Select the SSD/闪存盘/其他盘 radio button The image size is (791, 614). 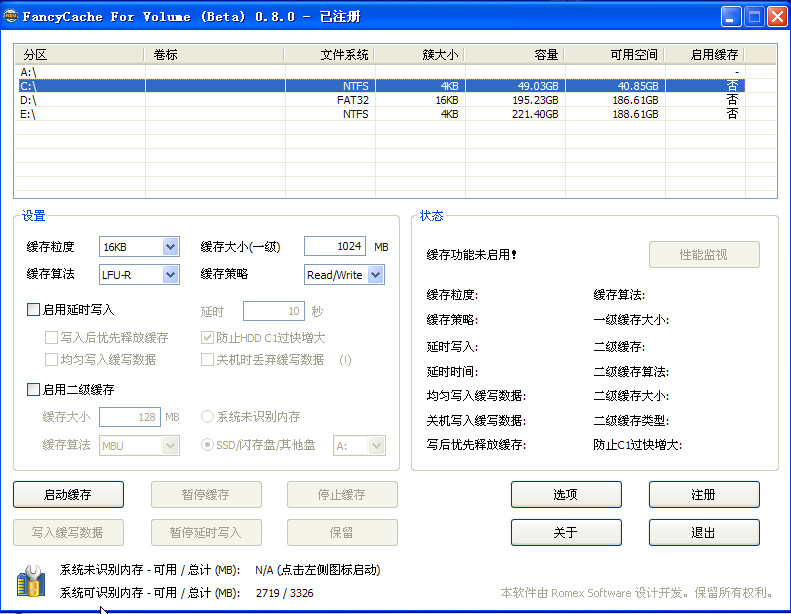click(x=207, y=444)
